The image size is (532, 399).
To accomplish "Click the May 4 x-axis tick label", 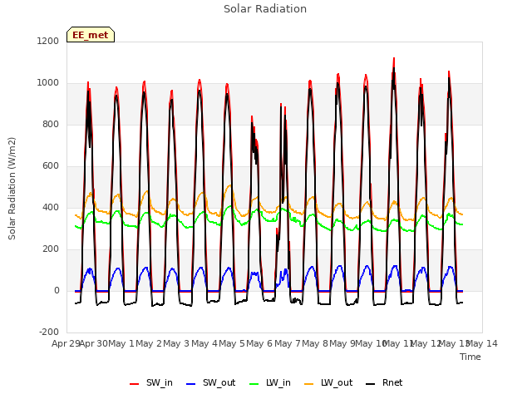I will pyautogui.click(x=204, y=343).
